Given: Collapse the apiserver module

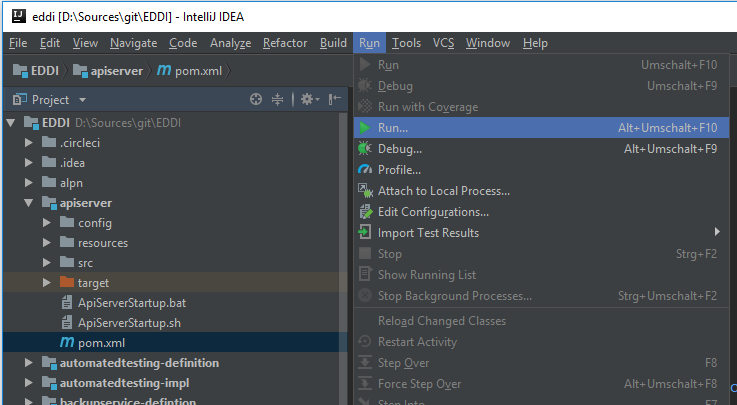Looking at the screenshot, I should point(29,203).
